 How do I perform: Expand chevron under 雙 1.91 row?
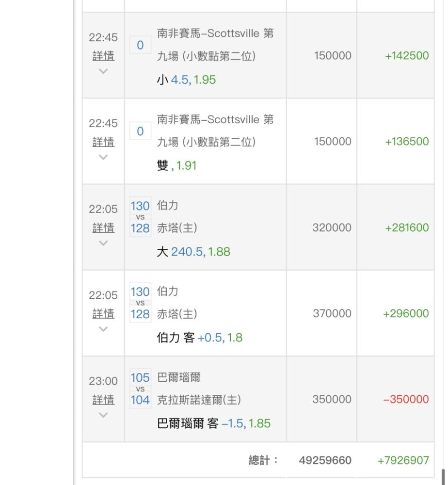(103, 157)
